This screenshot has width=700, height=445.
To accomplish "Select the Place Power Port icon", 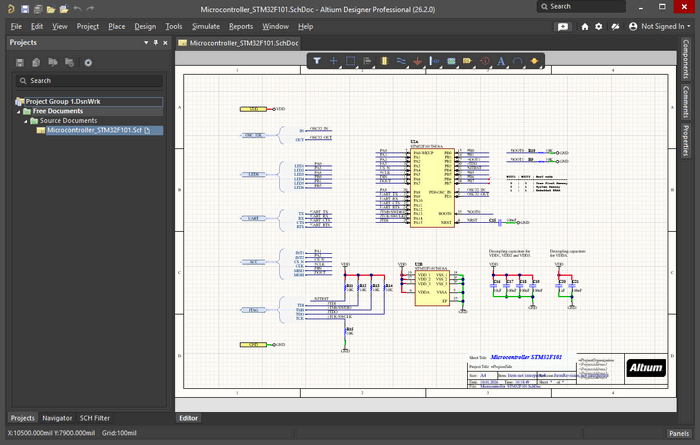I will point(418,61).
